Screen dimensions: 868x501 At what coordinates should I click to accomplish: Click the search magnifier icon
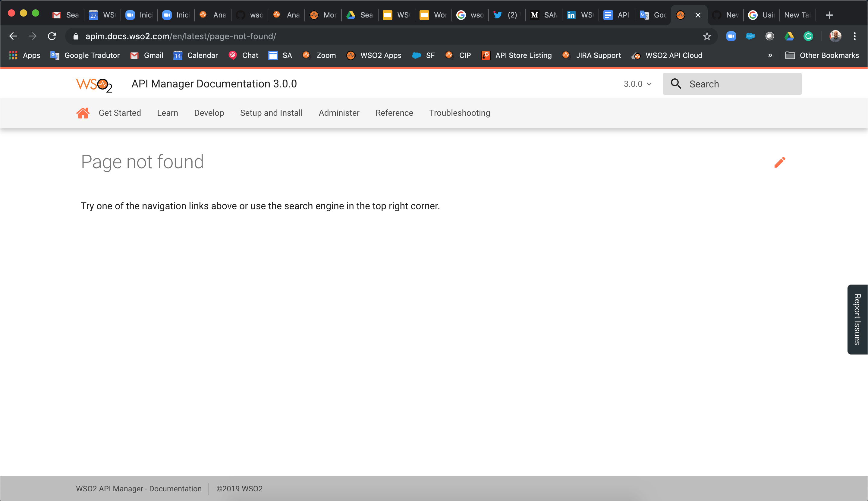tap(676, 83)
